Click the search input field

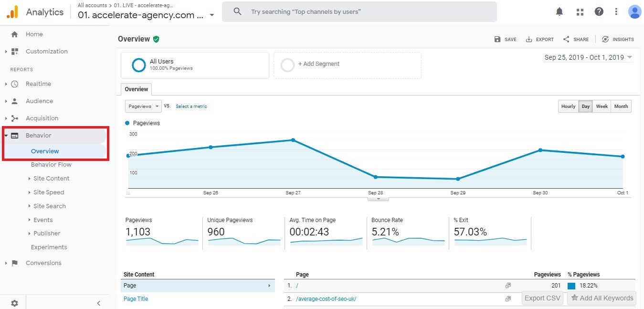point(359,11)
